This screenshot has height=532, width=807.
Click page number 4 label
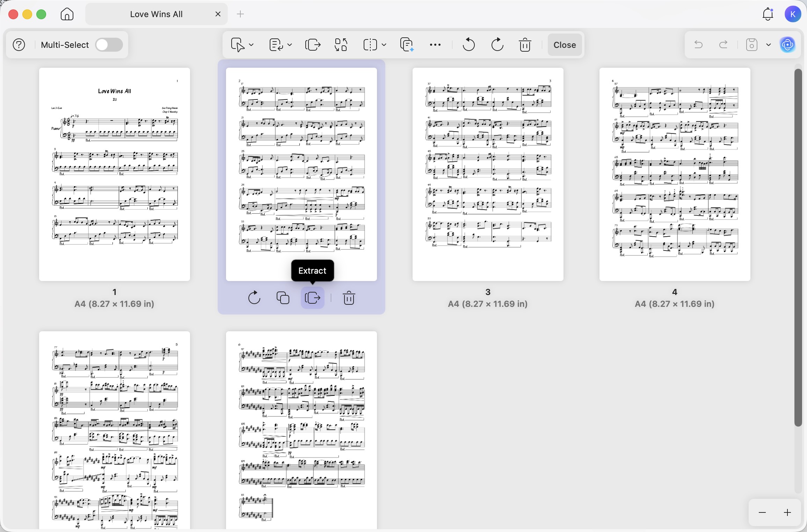tap(675, 292)
